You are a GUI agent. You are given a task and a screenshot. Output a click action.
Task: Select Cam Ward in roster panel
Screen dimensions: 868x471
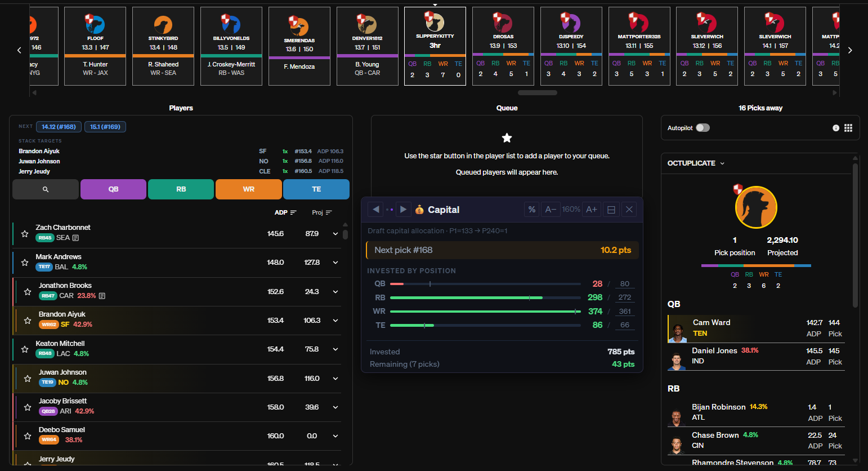click(756, 328)
